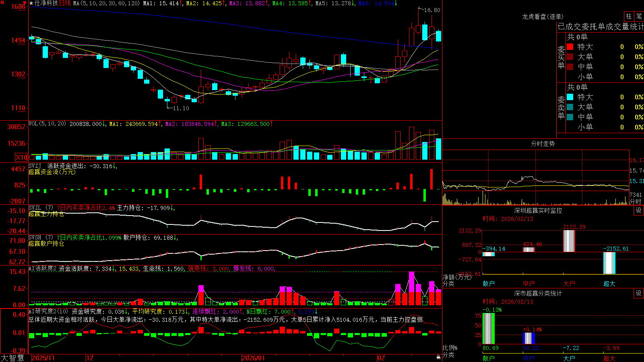Click the SVSH (7) indicator label
This screenshot has height=362, width=644.
click(41, 238)
